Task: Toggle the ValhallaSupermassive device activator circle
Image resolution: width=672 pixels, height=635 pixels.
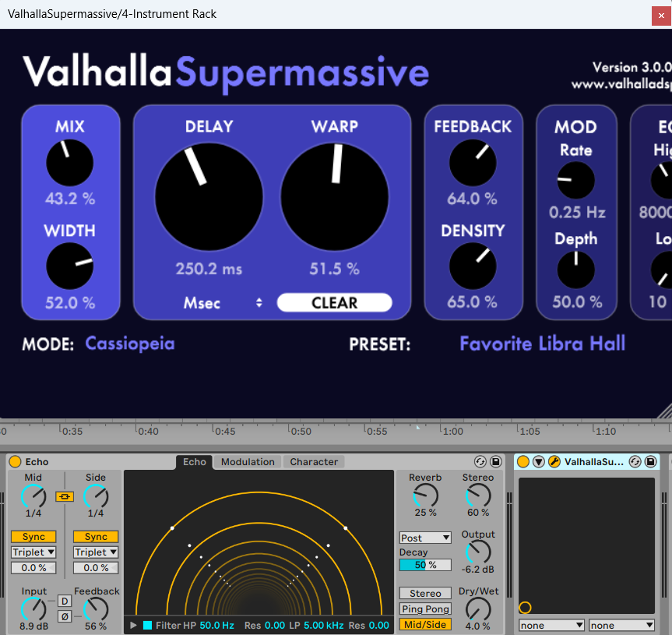Action: (x=522, y=461)
